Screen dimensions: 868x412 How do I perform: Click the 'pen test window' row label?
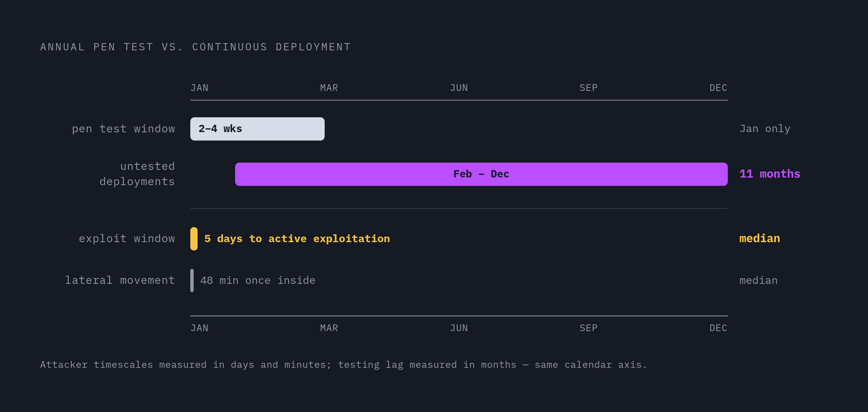click(124, 129)
